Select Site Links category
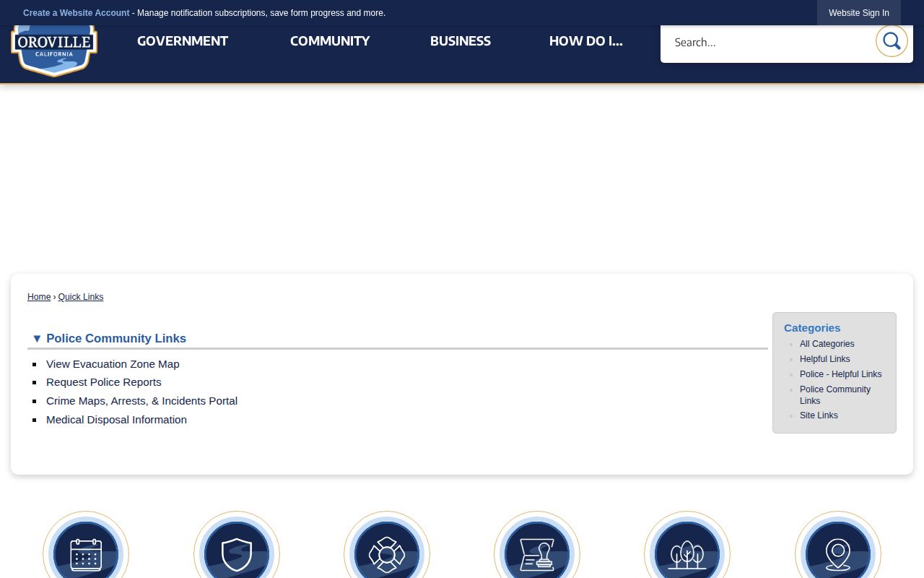This screenshot has width=924, height=578. tap(819, 415)
